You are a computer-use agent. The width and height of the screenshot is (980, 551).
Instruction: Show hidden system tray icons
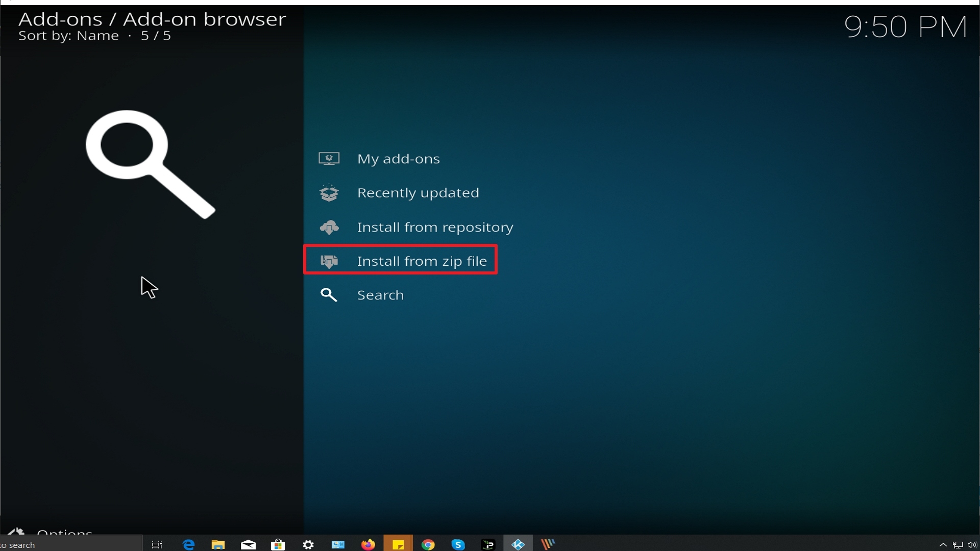pyautogui.click(x=943, y=545)
